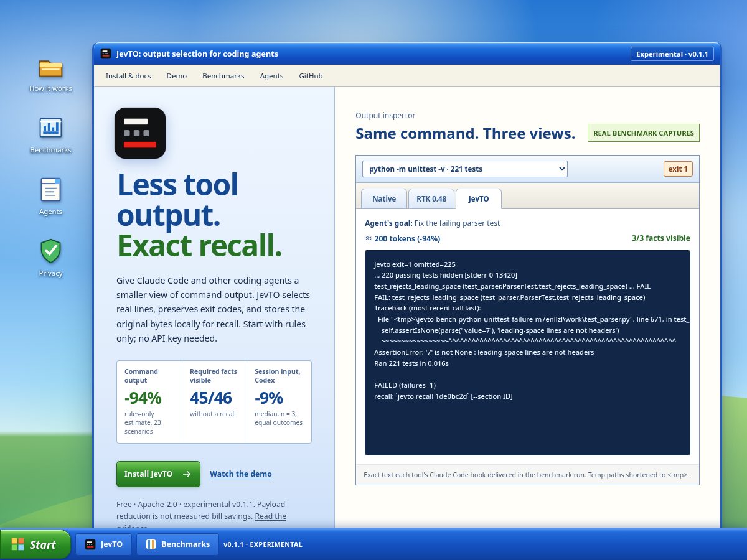The height and width of the screenshot is (560, 747).
Task: Click the Install JevTO button
Action: coord(158,474)
